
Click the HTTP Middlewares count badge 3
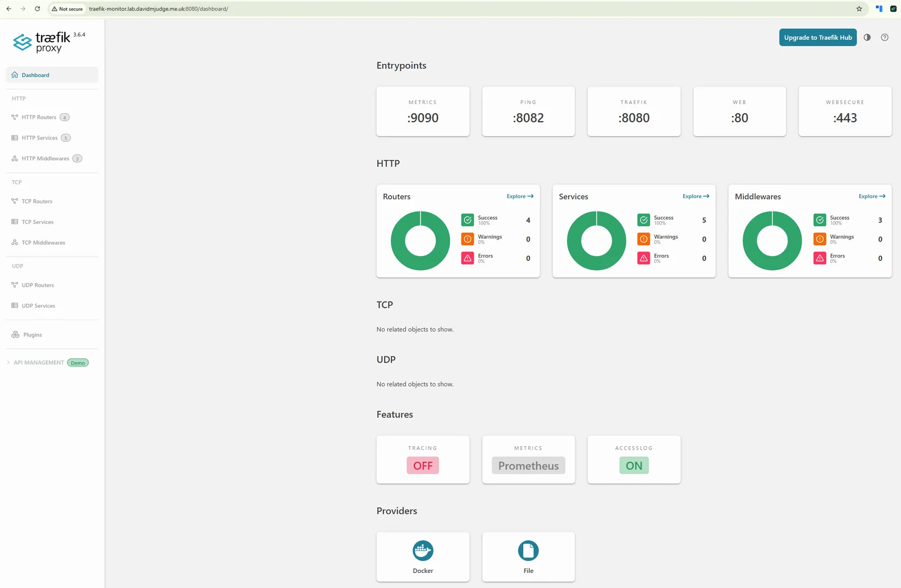tap(78, 159)
